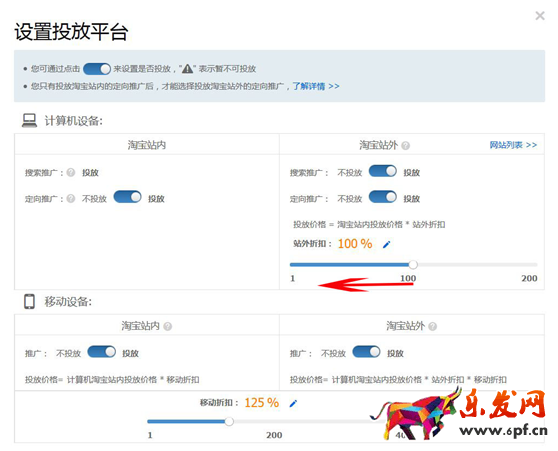Close the 设置投放平台 dialog
This screenshot has height=451, width=558.
[x=540, y=15]
